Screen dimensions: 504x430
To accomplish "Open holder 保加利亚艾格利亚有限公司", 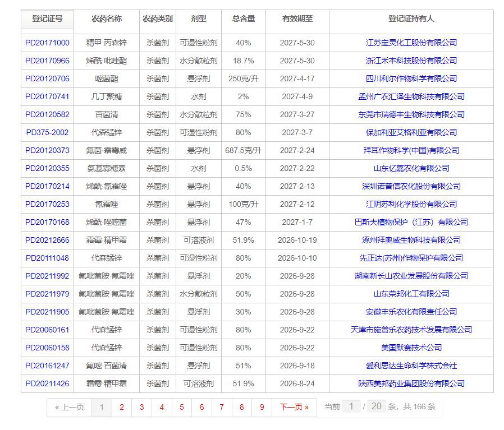I will tap(411, 133).
